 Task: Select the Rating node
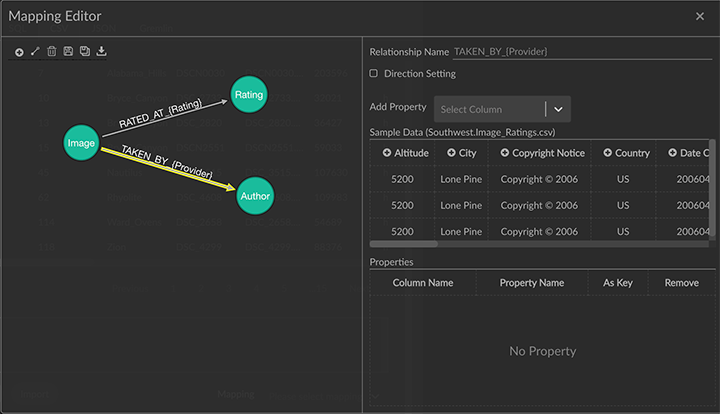(x=248, y=95)
